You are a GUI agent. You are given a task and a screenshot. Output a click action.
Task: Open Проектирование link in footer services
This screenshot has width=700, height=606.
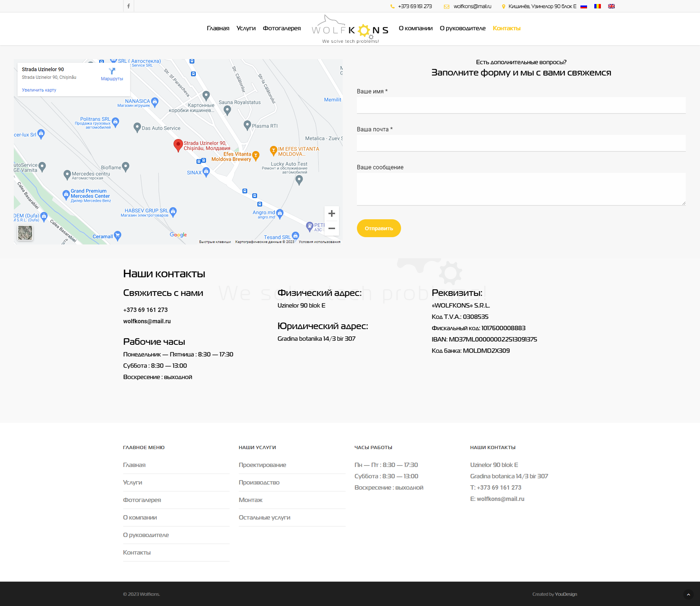(x=262, y=465)
